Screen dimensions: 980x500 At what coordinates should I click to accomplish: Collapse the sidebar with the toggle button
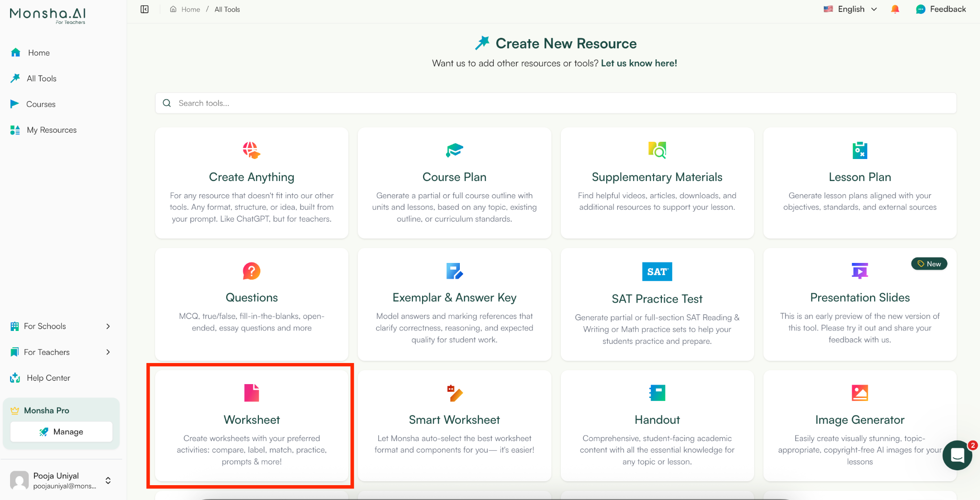tap(144, 9)
